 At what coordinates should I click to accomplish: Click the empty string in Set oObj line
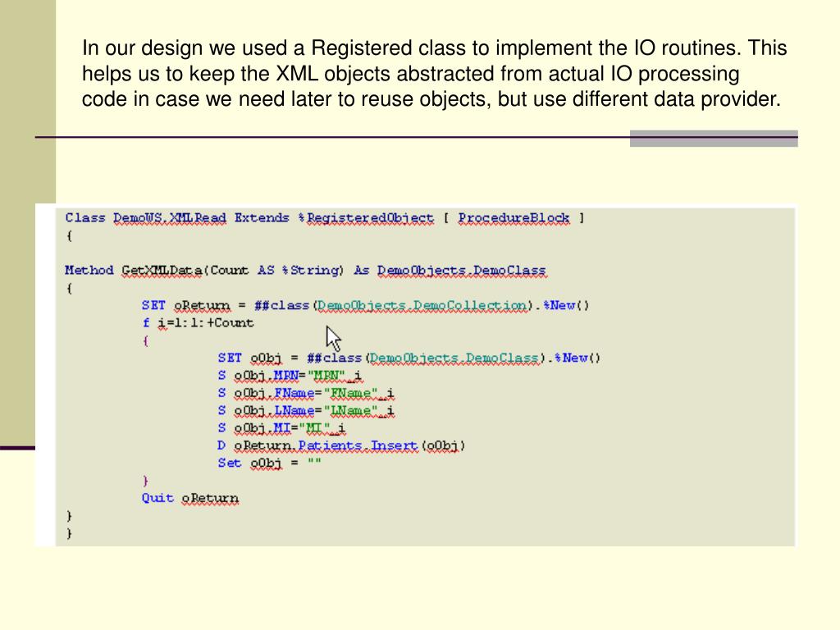coord(313,463)
